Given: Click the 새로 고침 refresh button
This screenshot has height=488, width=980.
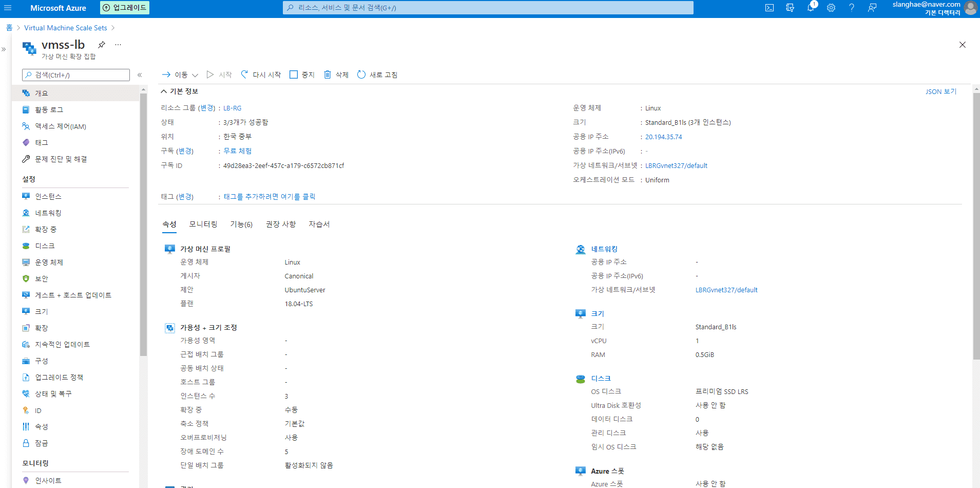Looking at the screenshot, I should click(377, 74).
